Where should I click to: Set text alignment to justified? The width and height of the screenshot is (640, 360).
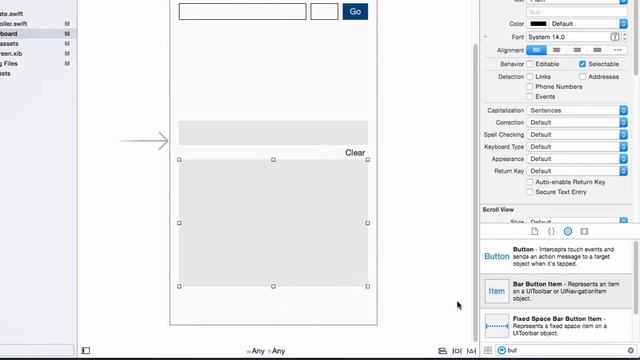pyautogui.click(x=597, y=50)
